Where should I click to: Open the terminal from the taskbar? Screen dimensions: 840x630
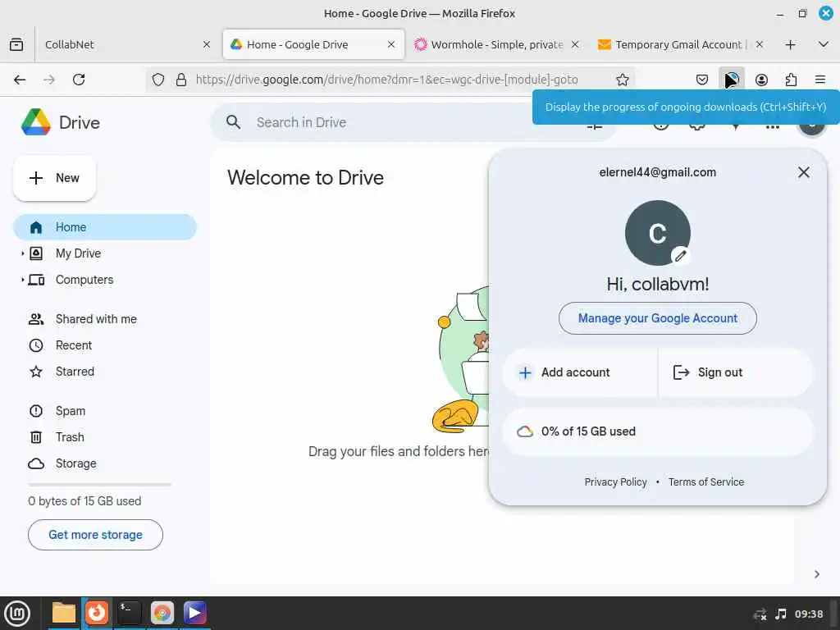(x=129, y=613)
